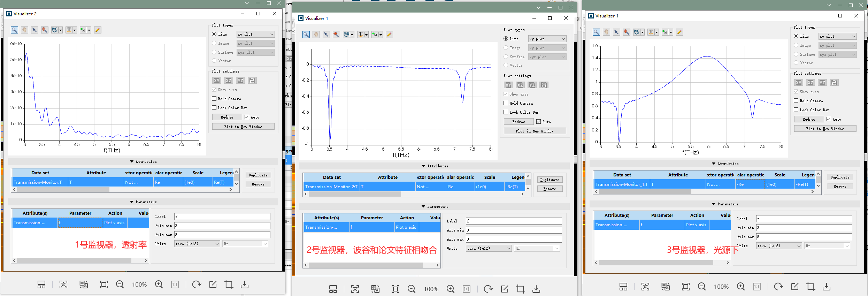
Task: Open tera units dropdown in Transmission-Monitor_2 visualizer
Action: (x=489, y=248)
